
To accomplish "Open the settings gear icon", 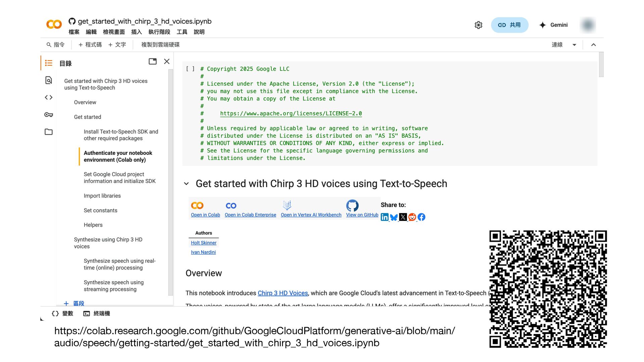I will click(478, 25).
